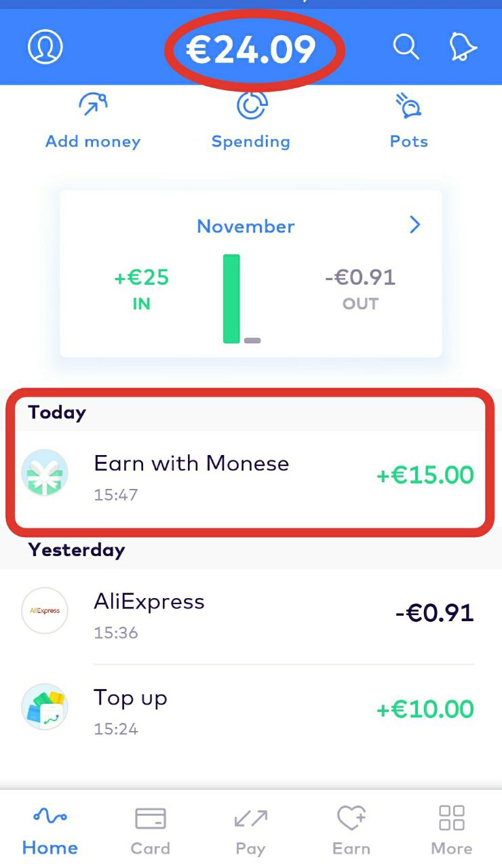This screenshot has height=868, width=502.
Task: Tap the Add money icon
Action: (x=93, y=106)
